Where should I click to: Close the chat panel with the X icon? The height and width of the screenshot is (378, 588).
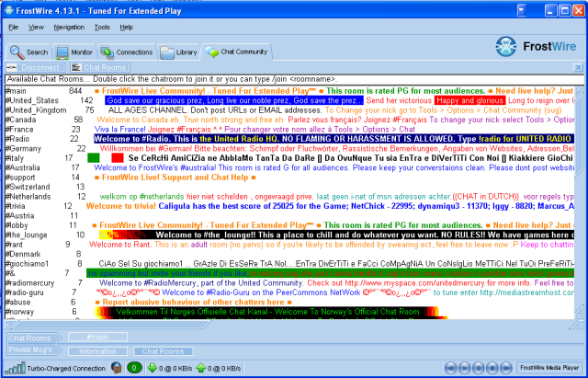point(578,67)
